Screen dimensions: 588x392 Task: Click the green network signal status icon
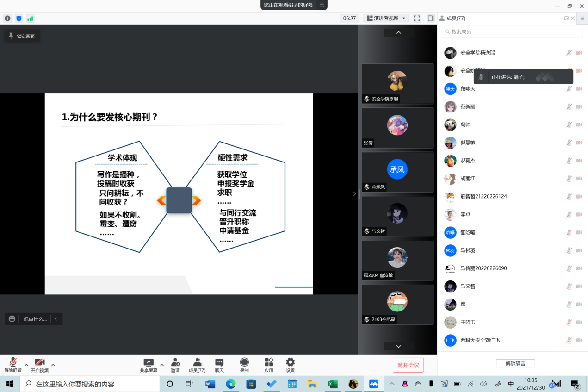(31, 19)
